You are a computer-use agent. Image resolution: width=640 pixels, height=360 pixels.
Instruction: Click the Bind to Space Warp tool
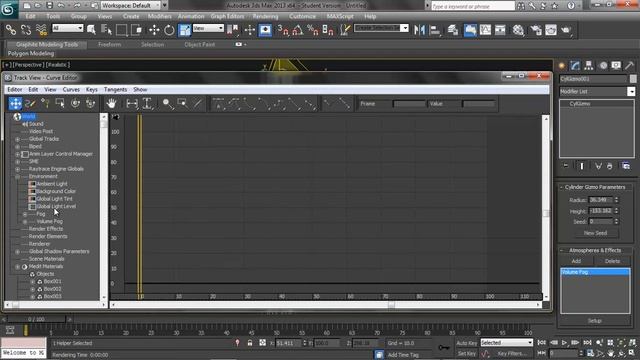(41, 30)
